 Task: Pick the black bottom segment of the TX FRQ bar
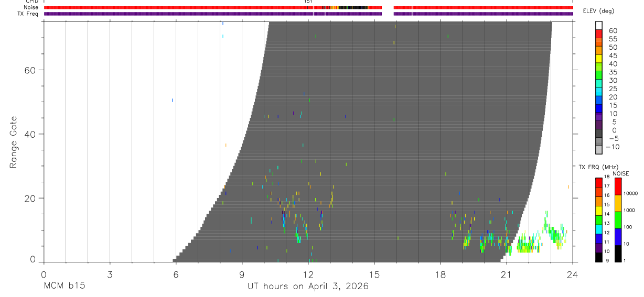[599, 257]
